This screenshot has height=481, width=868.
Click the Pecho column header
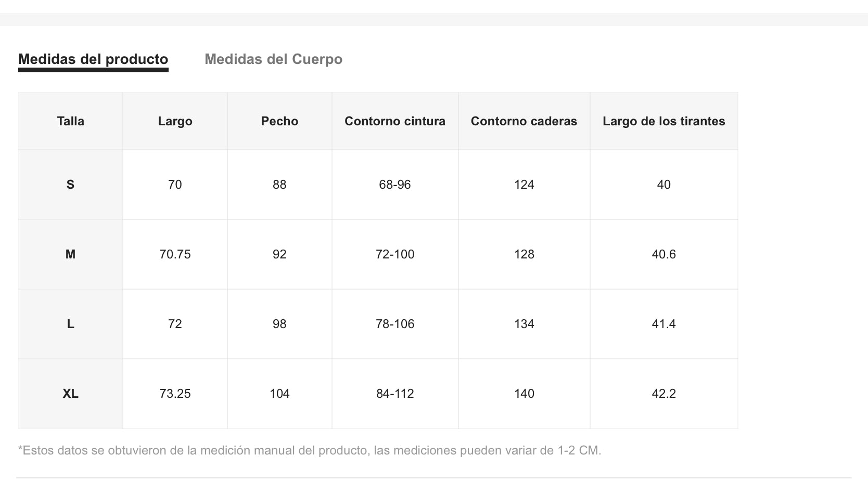pos(279,121)
